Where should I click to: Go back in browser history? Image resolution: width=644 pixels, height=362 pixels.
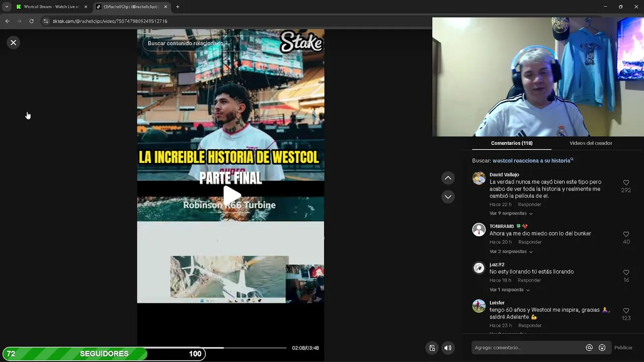[x=7, y=21]
